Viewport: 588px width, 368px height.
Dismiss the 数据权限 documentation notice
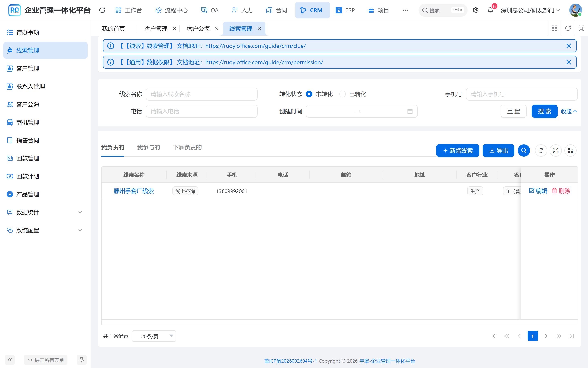569,62
